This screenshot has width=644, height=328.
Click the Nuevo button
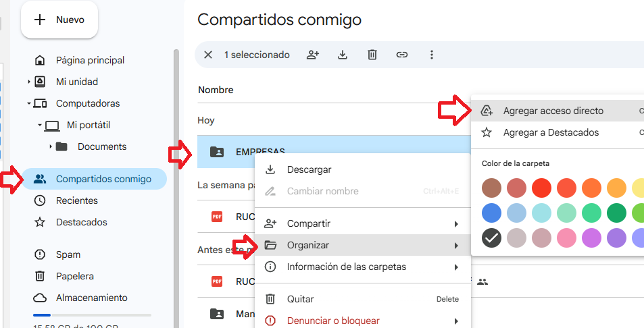click(59, 20)
